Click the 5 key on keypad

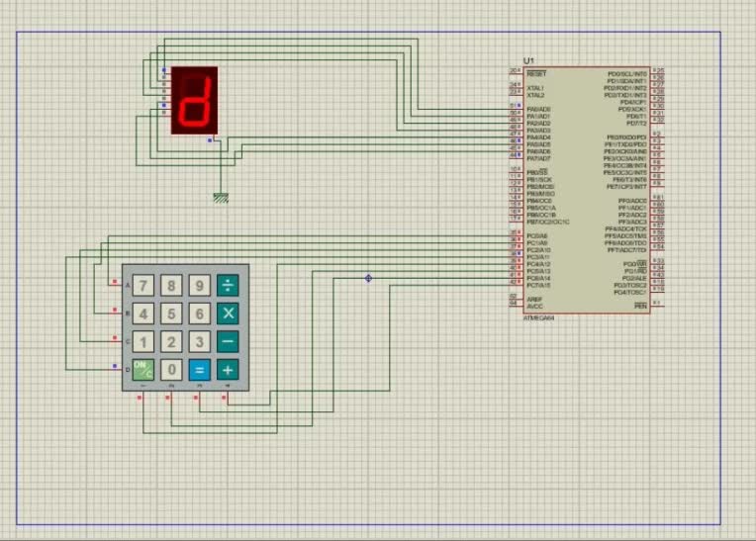coord(171,314)
